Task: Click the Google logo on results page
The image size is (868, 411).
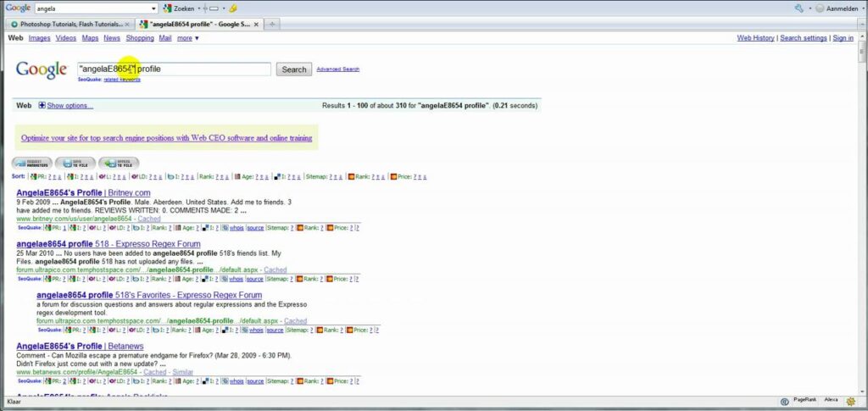Action: (42, 69)
